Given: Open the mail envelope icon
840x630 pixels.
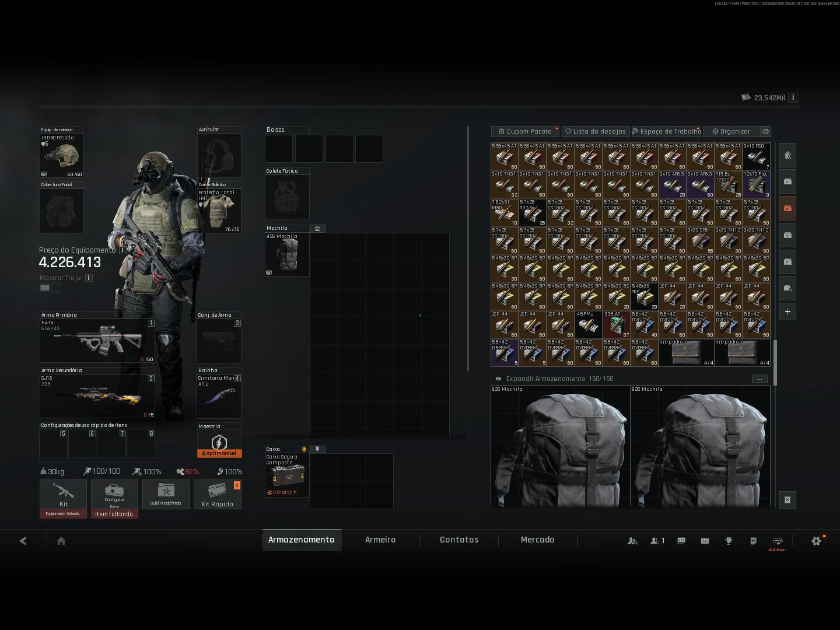Looking at the screenshot, I should click(x=705, y=541).
